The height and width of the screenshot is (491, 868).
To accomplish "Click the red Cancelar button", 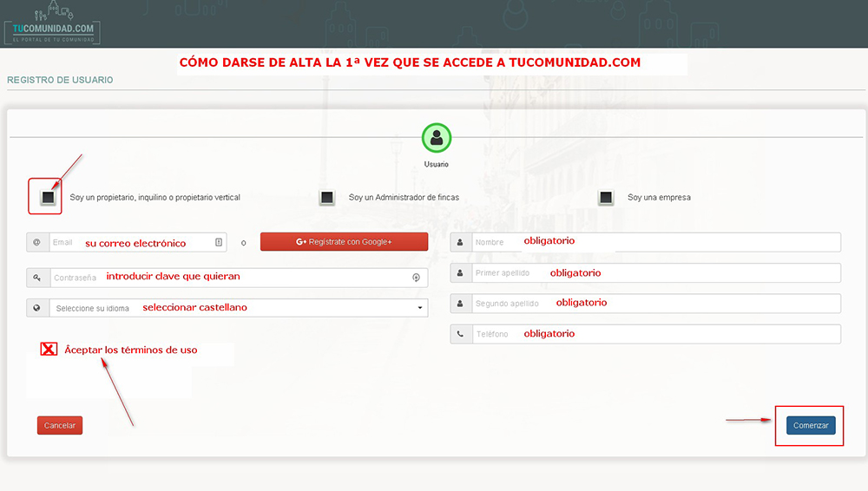I will pyautogui.click(x=60, y=425).
